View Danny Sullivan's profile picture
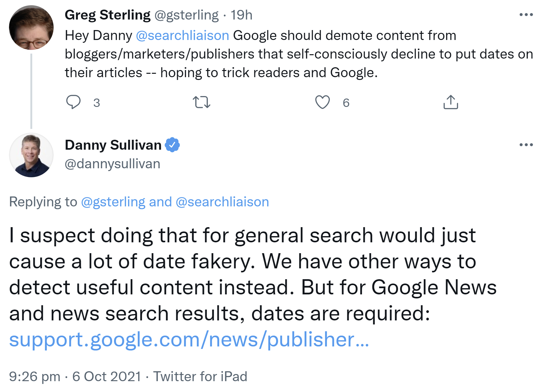The width and height of the screenshot is (541, 392). pyautogui.click(x=31, y=155)
